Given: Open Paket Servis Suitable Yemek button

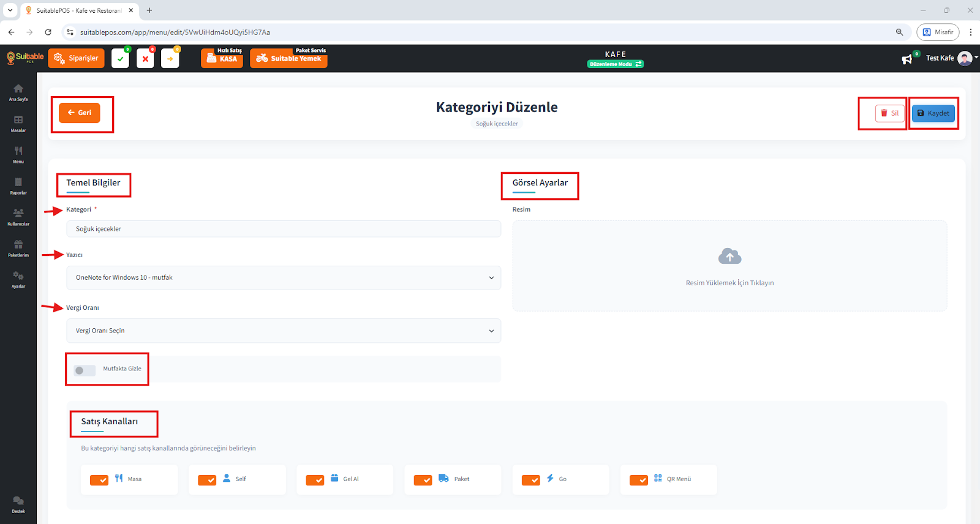Looking at the screenshot, I should coord(288,58).
